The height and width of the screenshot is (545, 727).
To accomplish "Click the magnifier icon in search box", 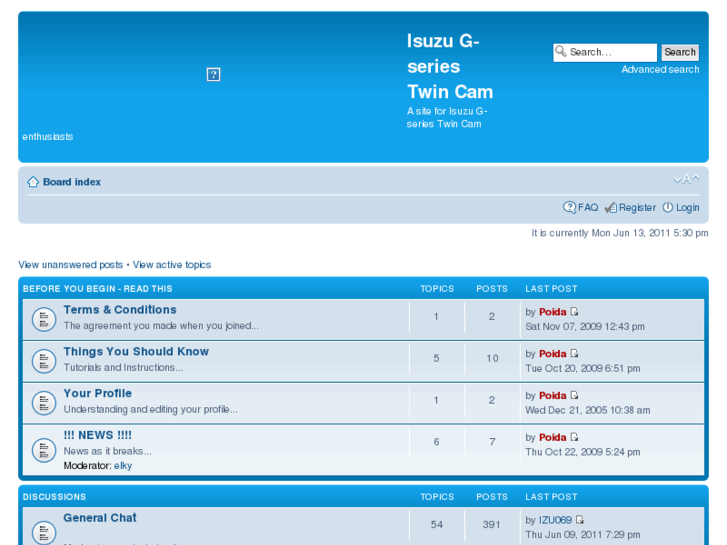I will point(561,51).
